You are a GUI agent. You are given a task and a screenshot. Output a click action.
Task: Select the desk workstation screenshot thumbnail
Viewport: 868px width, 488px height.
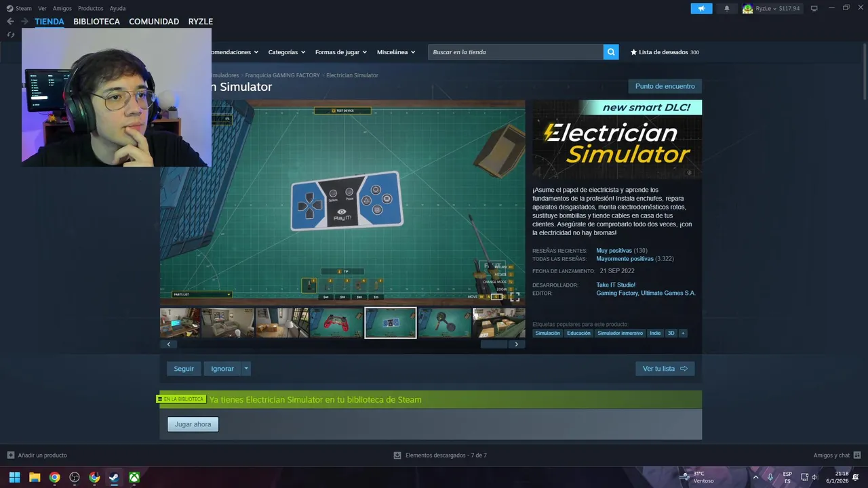point(180,323)
